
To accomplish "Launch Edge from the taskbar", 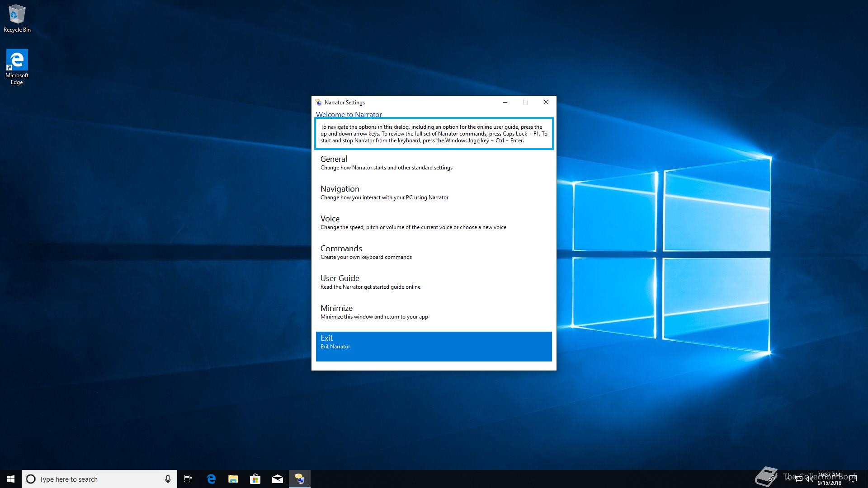I will pos(211,479).
